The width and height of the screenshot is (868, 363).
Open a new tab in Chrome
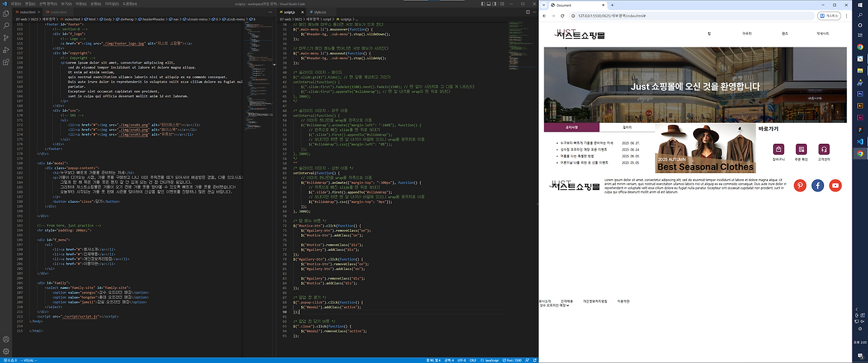tap(612, 5)
